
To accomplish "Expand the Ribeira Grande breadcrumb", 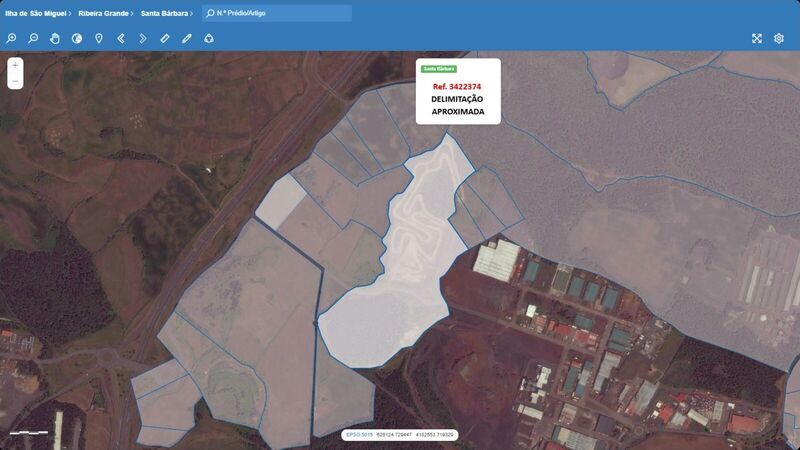I will (x=105, y=14).
